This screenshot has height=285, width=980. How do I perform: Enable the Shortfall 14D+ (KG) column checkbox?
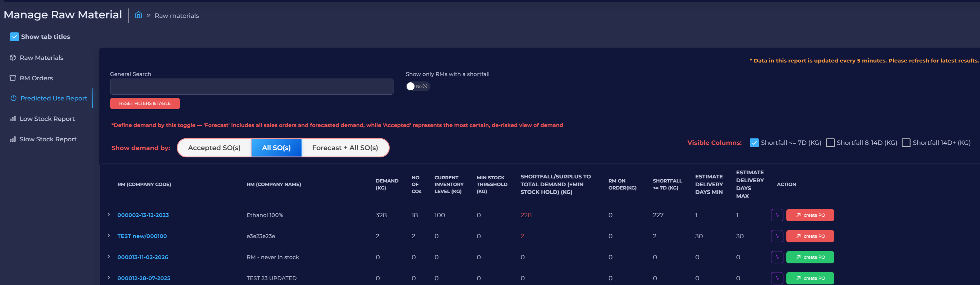(906, 143)
